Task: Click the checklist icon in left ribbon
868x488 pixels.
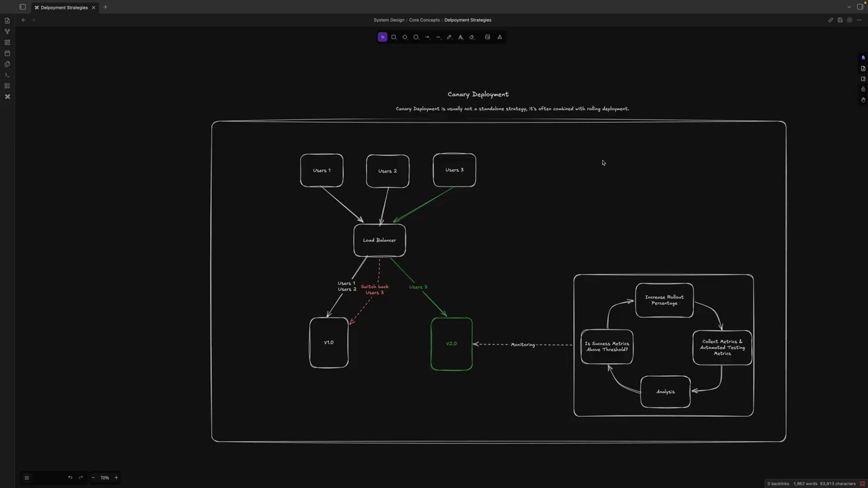Action: [7, 85]
